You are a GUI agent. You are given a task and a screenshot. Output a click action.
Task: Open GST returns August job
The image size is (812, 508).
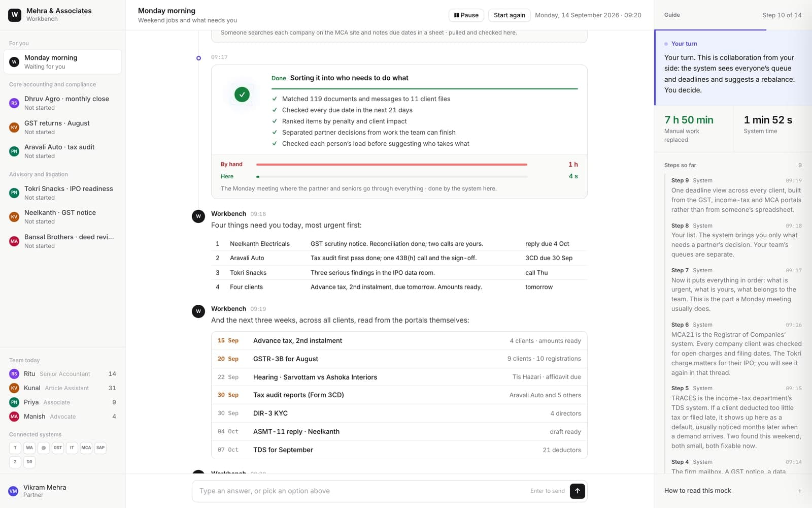pos(62,128)
